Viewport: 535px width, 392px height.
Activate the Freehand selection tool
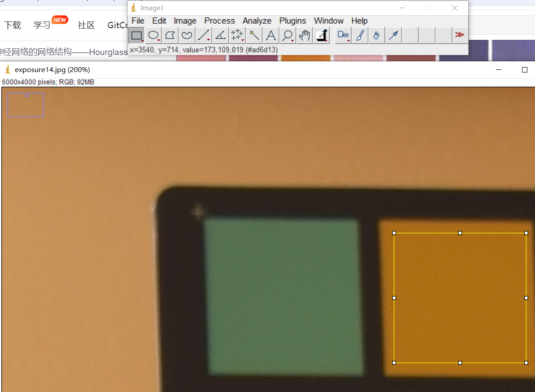187,35
